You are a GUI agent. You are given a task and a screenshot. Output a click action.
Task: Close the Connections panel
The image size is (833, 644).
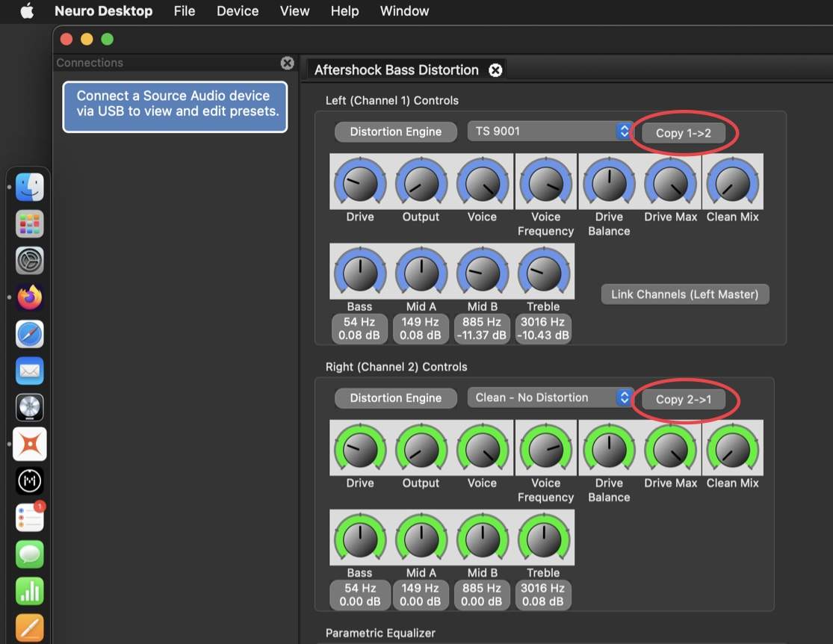(x=288, y=63)
